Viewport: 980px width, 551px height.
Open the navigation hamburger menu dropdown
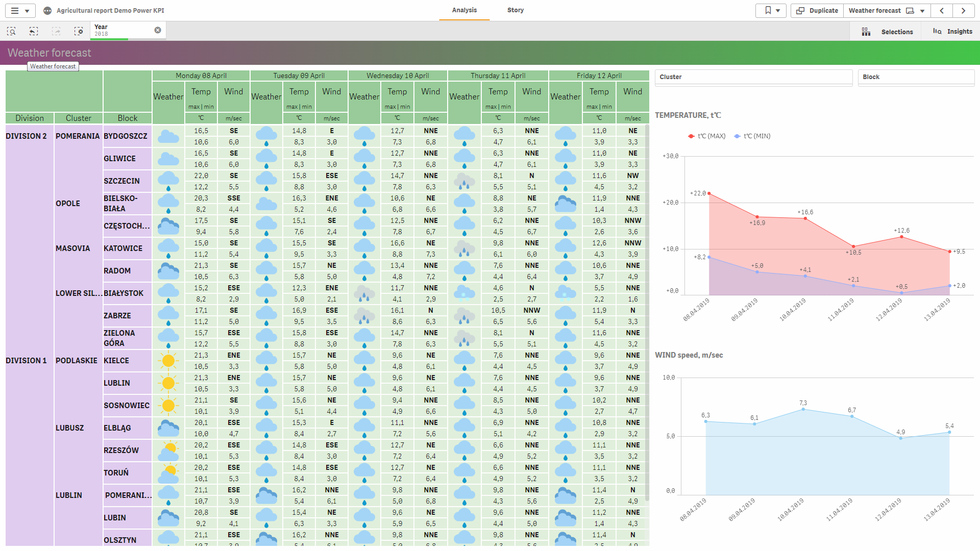(20, 10)
